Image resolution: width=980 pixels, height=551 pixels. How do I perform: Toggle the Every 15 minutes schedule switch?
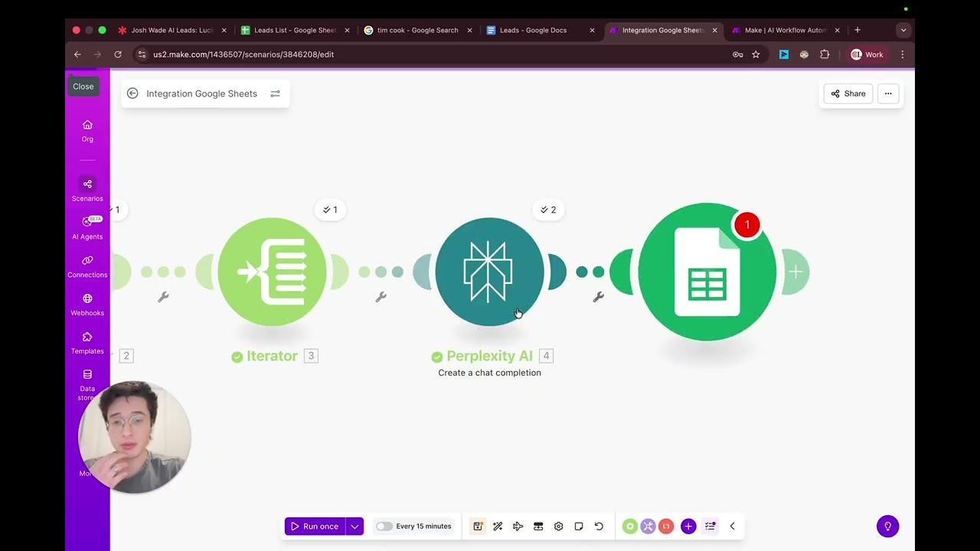(x=384, y=527)
